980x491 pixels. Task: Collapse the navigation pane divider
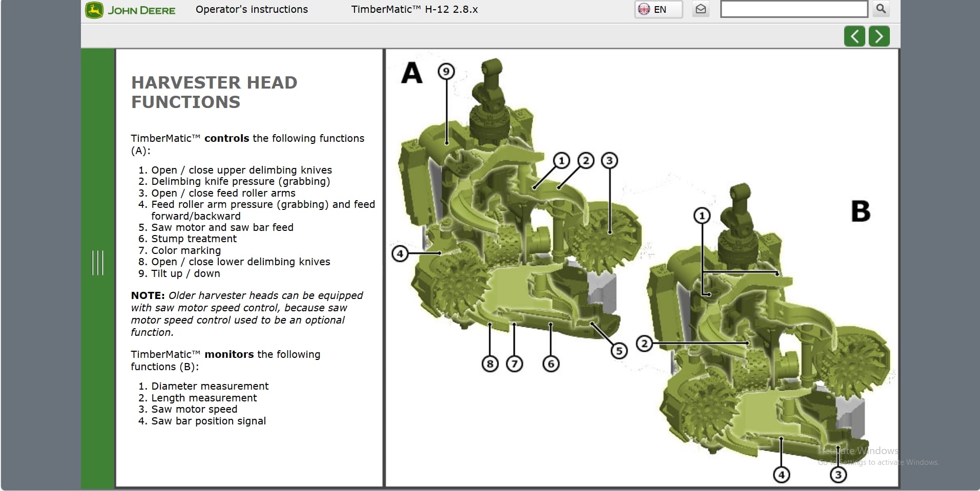[x=384, y=266]
